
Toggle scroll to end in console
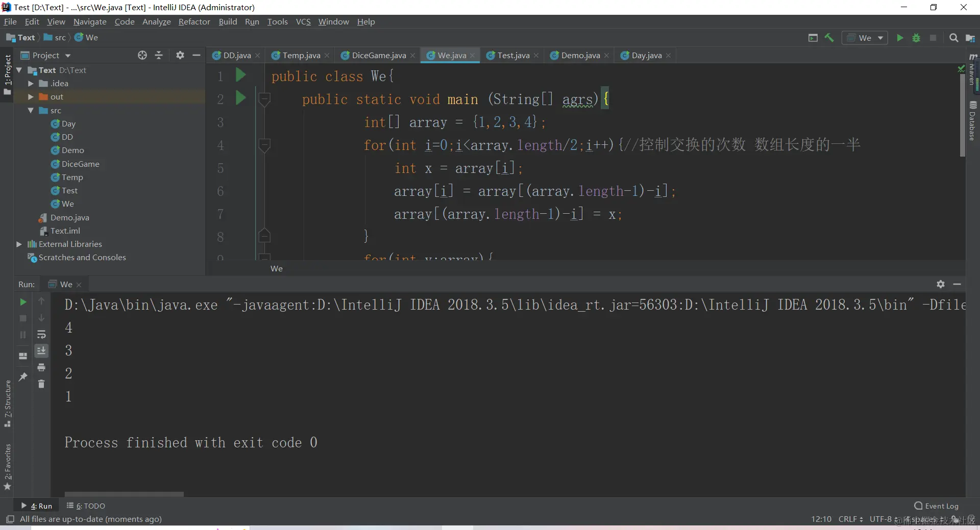[x=41, y=350]
